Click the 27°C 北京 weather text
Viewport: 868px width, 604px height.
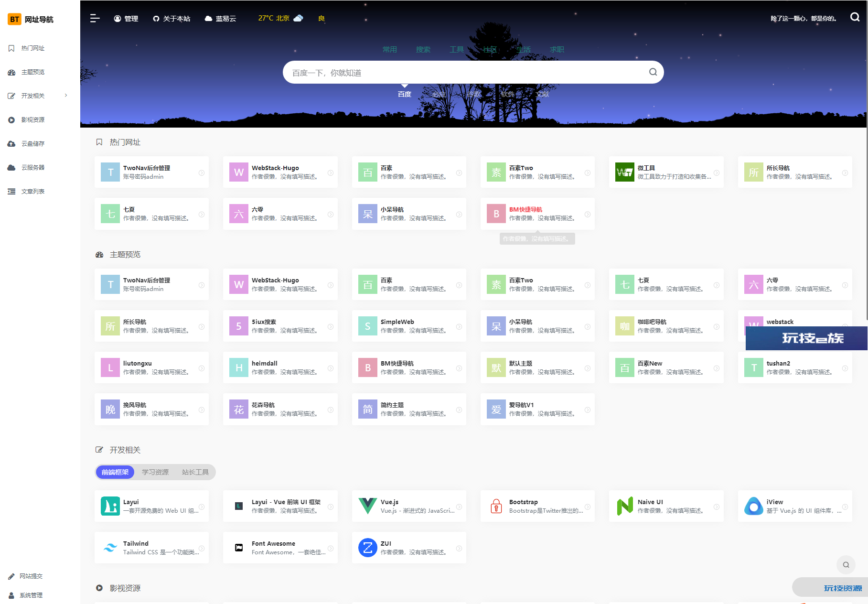(274, 18)
